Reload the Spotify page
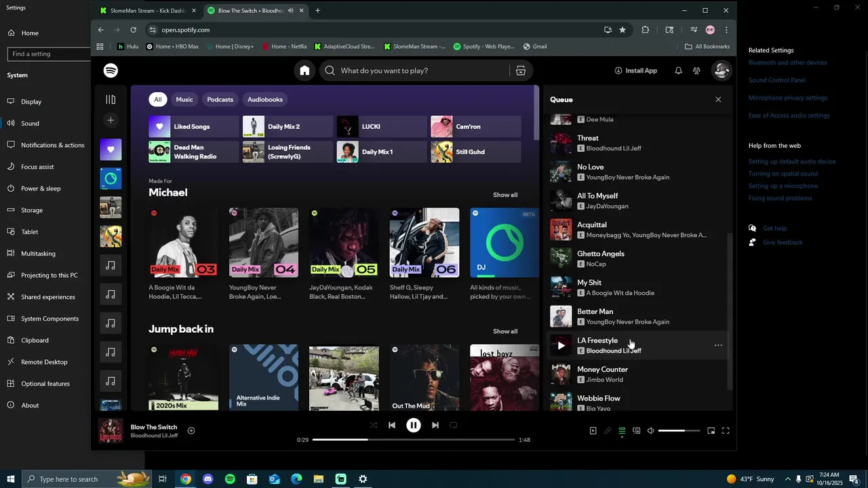This screenshot has width=868, height=488. point(133,30)
